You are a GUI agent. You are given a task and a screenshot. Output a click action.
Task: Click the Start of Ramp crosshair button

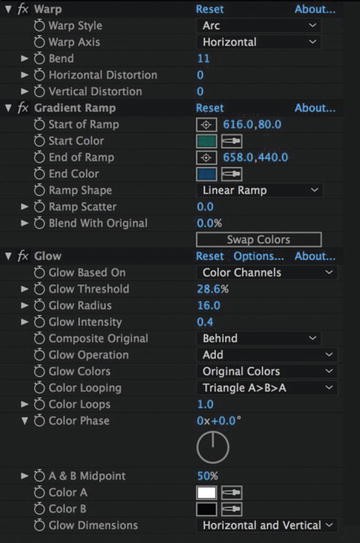206,125
